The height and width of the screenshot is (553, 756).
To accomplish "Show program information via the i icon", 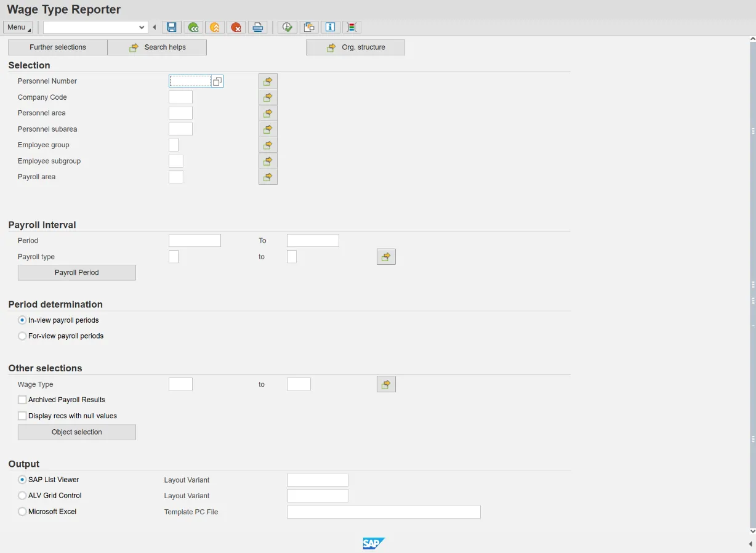I will (x=331, y=27).
